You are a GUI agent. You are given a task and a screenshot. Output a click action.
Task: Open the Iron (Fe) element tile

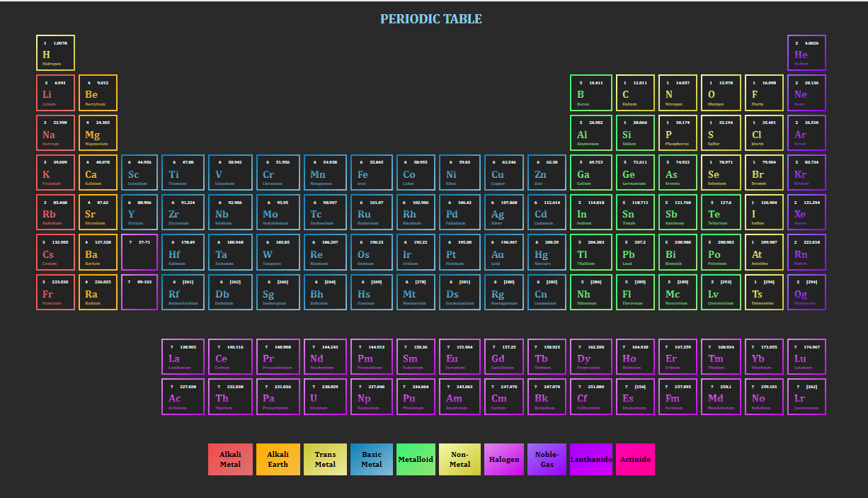click(x=370, y=173)
